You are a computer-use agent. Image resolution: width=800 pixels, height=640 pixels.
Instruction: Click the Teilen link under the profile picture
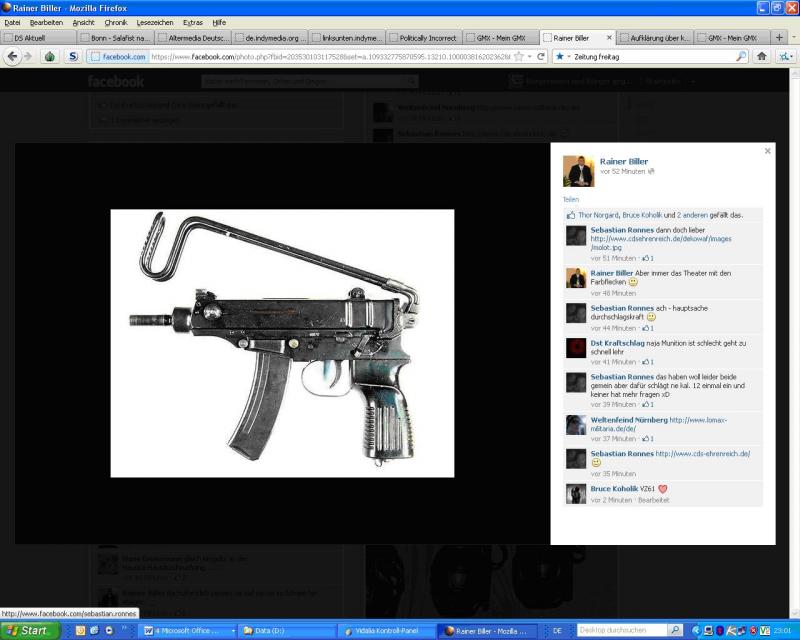pos(571,199)
